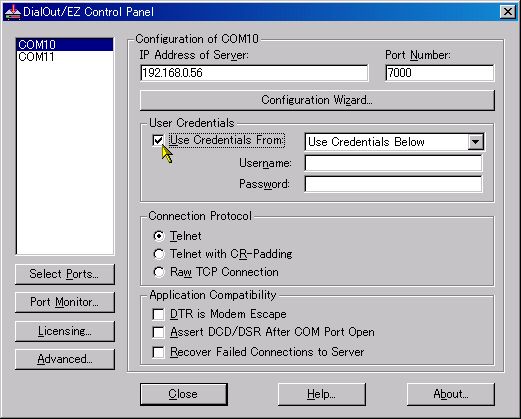Enable Recover Failed Connections to Server
Viewport: 521px width, 419px height.
pyautogui.click(x=158, y=352)
